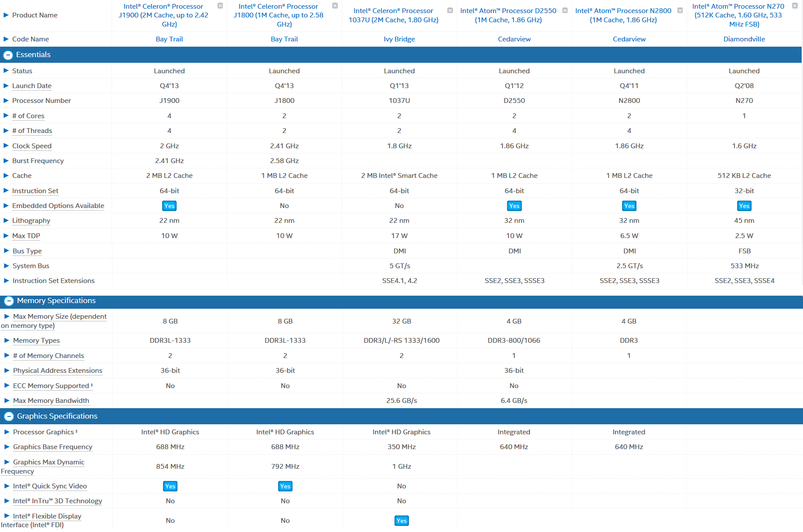Collapse the Essentials section minus icon
Screen dimensions: 803x532
[x=8, y=55]
